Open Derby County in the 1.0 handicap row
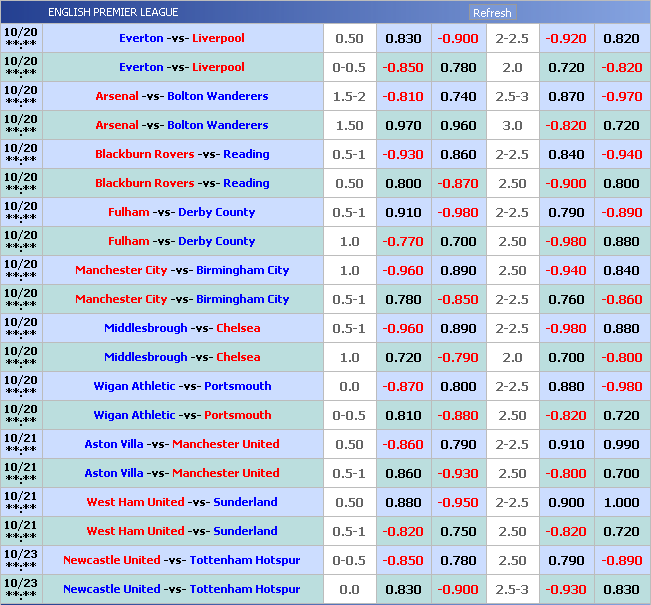This screenshot has height=605, width=651. 216,242
